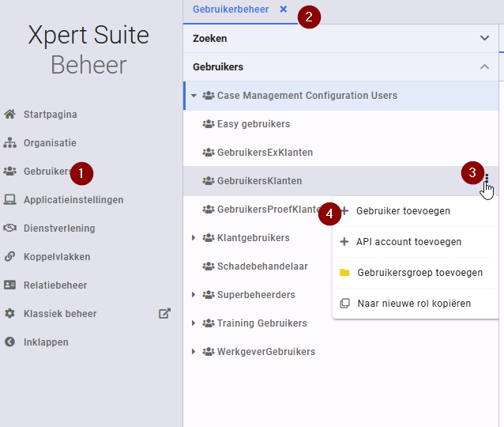This screenshot has width=504, height=427.
Task: Expand the WerkgeverGebruikers tree node arrow
Action: 194,351
